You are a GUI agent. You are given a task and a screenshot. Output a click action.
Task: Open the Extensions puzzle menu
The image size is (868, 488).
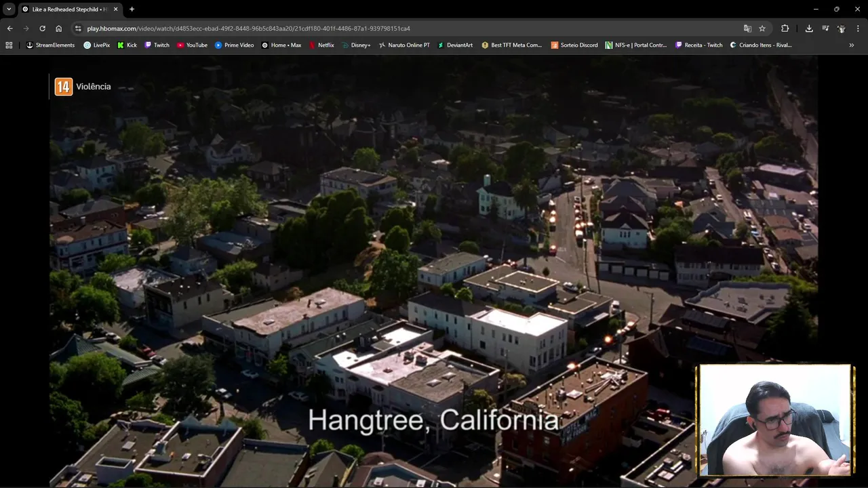pos(785,28)
